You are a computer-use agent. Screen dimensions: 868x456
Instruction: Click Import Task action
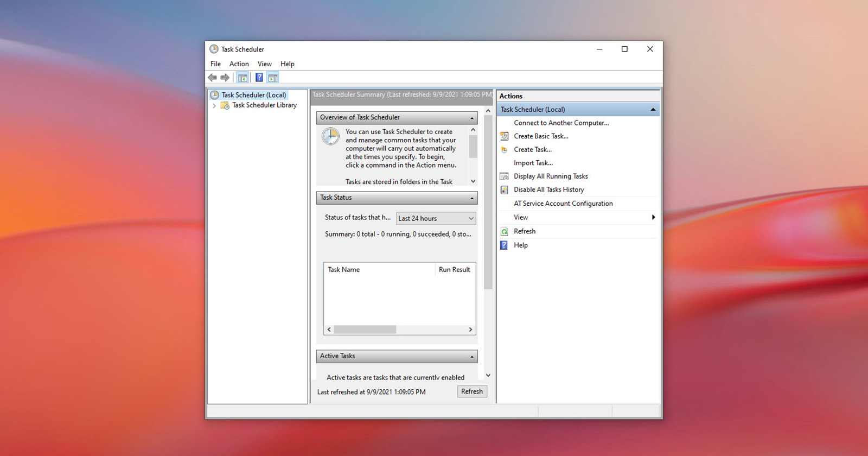click(x=533, y=163)
